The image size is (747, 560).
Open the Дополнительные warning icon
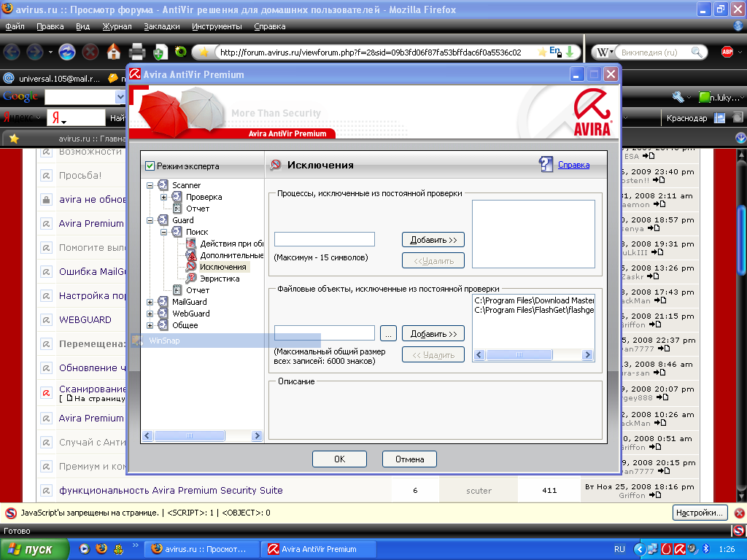pos(191,255)
